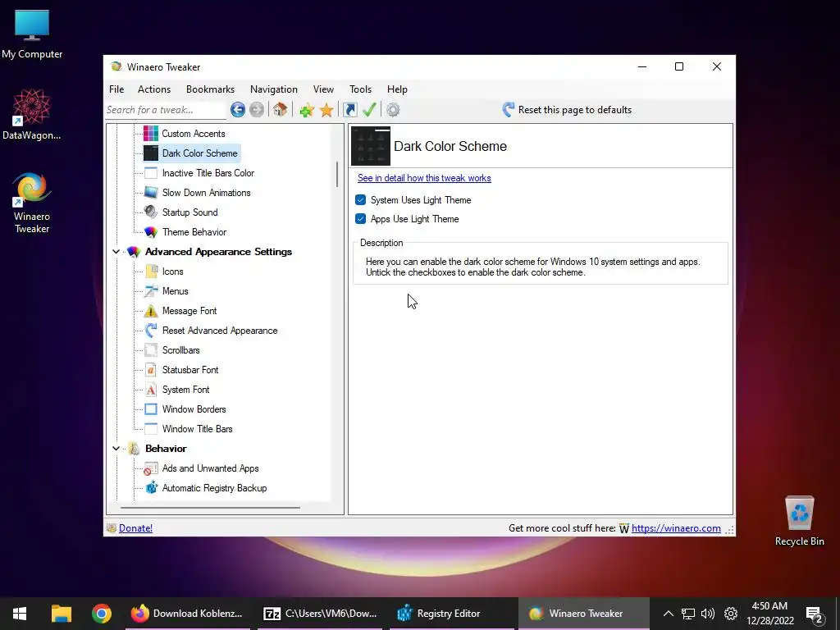This screenshot has width=840, height=630.
Task: Click the tree panel vertical scrollbar thumb
Action: coord(337,175)
